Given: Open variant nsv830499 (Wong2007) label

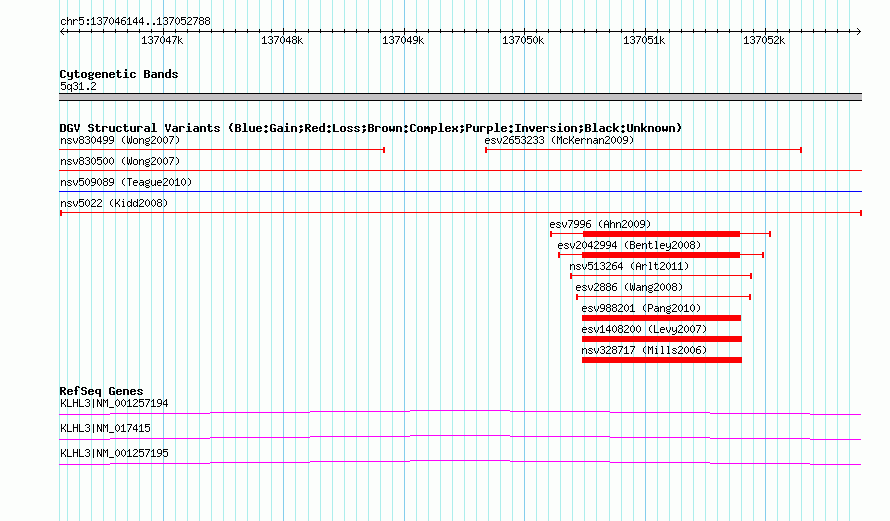Looking at the screenshot, I should click(120, 140).
